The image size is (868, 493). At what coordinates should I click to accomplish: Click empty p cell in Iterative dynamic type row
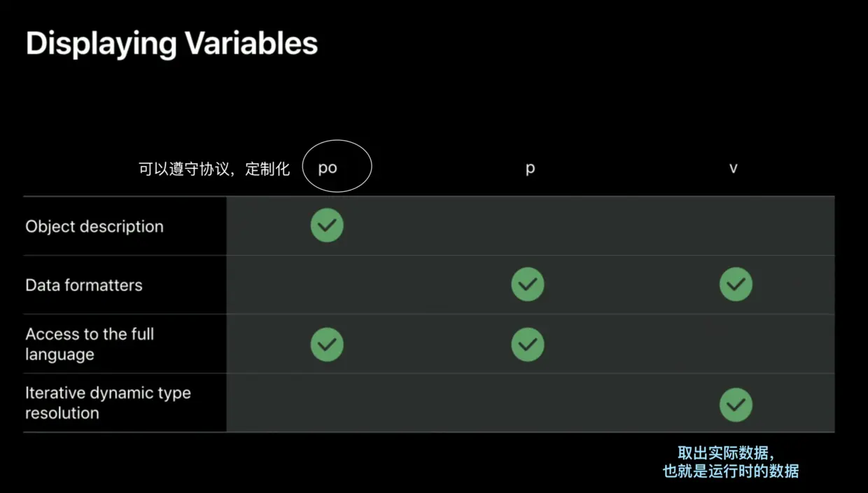(528, 403)
